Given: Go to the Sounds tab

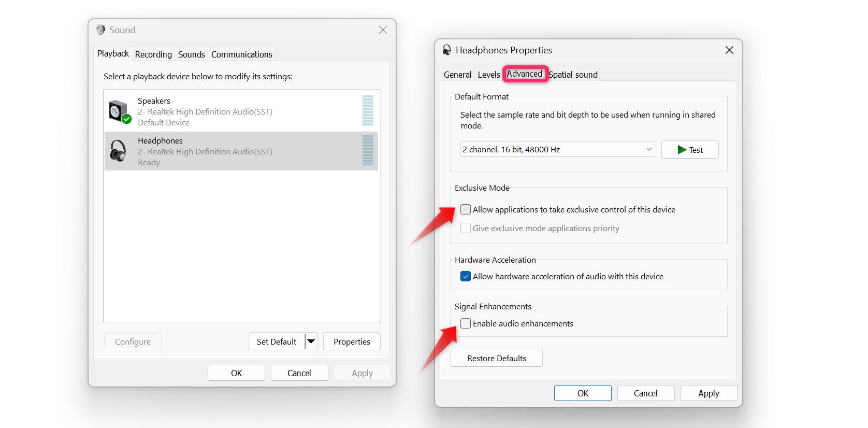Looking at the screenshot, I should pyautogui.click(x=192, y=54).
